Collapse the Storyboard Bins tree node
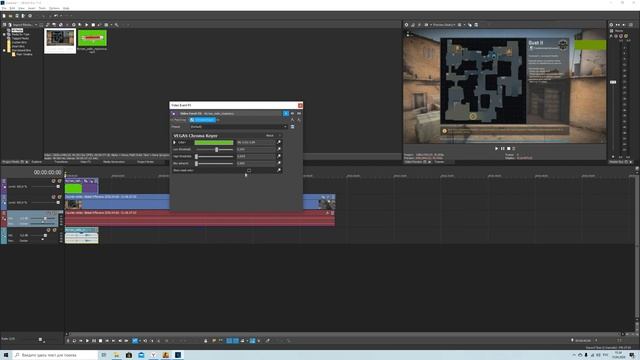This screenshot has width=640, height=360. (x=4, y=50)
